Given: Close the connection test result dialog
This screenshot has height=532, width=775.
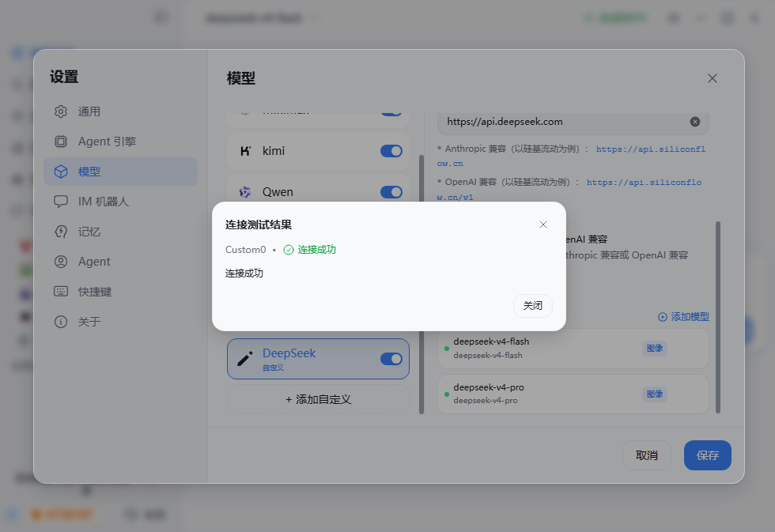Looking at the screenshot, I should 542,224.
